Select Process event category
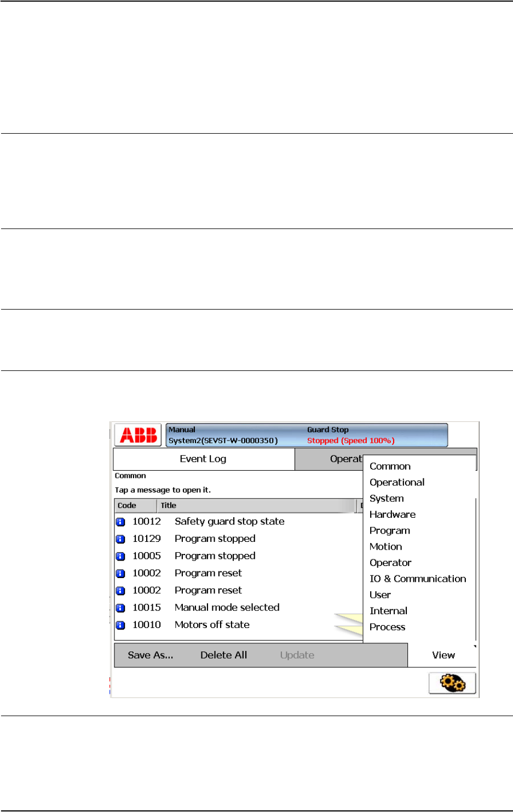 click(x=387, y=627)
